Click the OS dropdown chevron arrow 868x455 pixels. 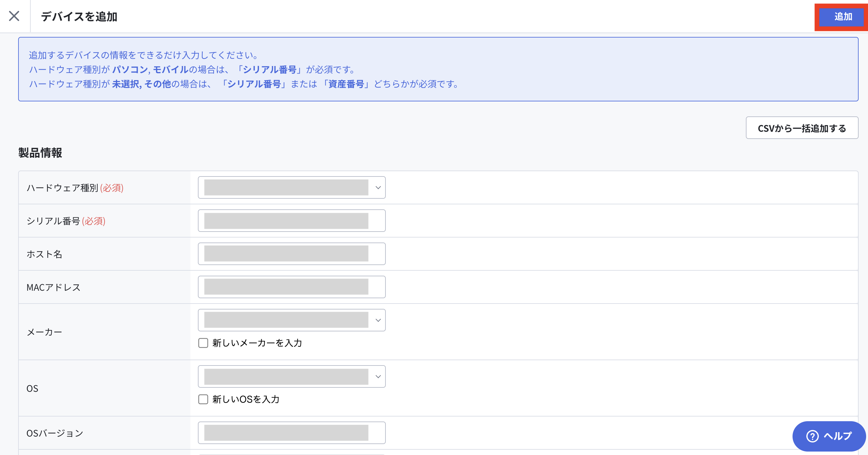tap(378, 376)
